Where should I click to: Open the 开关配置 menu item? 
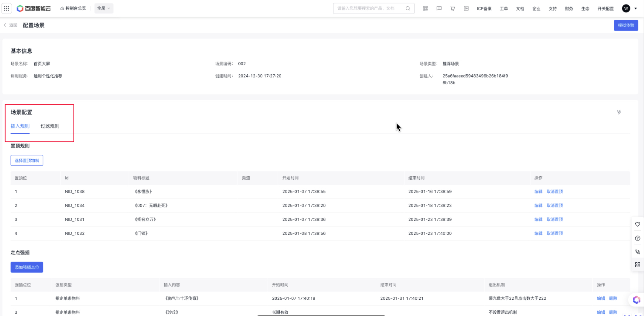[x=606, y=9]
